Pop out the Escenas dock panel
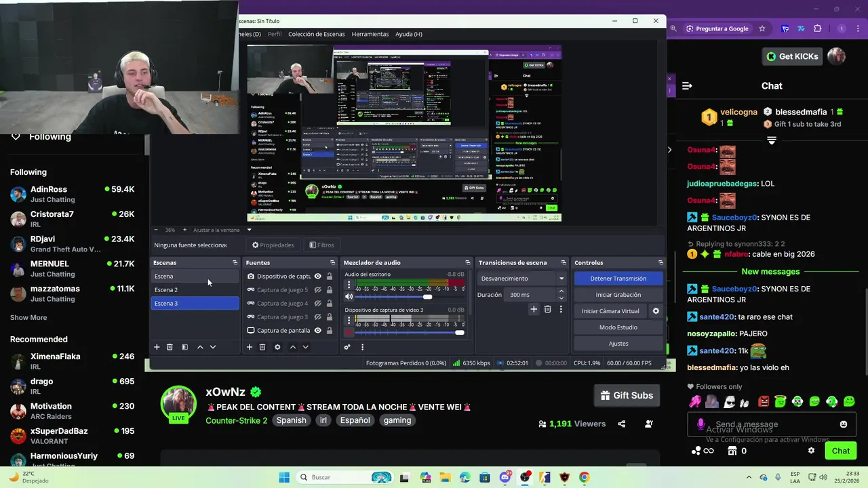The image size is (868, 488). (235, 263)
